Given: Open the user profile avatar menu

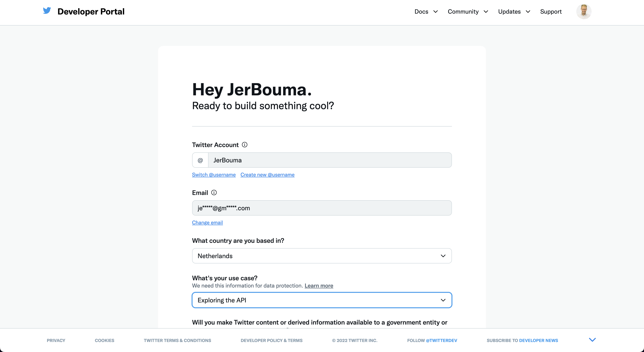Looking at the screenshot, I should [x=584, y=11].
